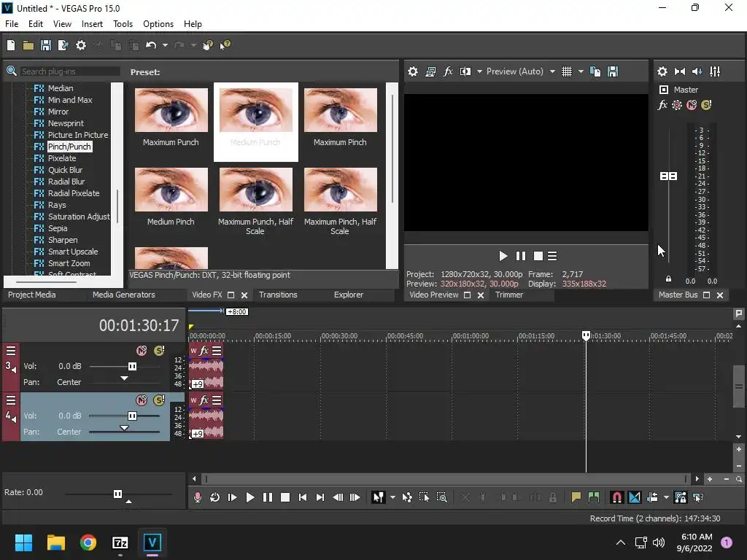
Task: Open Normal Edit tool dropdown arrow
Action: click(392, 497)
